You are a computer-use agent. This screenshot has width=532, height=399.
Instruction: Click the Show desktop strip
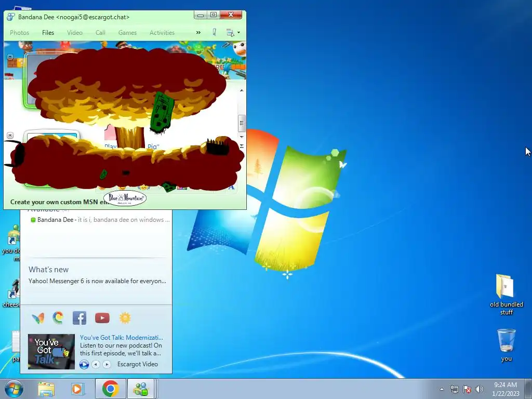point(528,389)
